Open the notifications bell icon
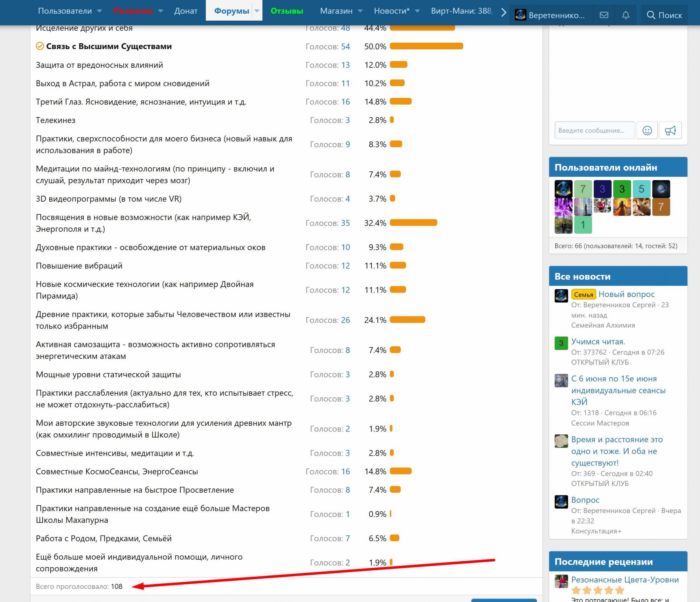 (x=626, y=15)
